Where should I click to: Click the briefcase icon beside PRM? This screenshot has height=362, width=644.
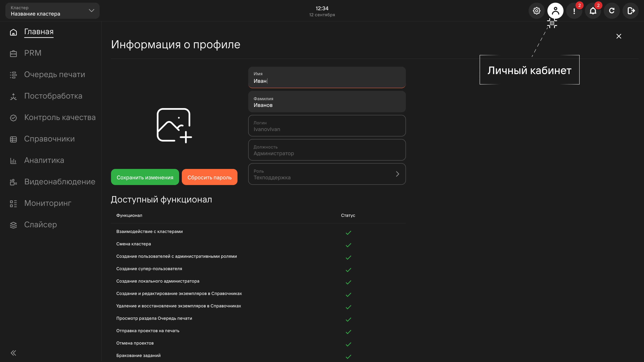click(13, 53)
